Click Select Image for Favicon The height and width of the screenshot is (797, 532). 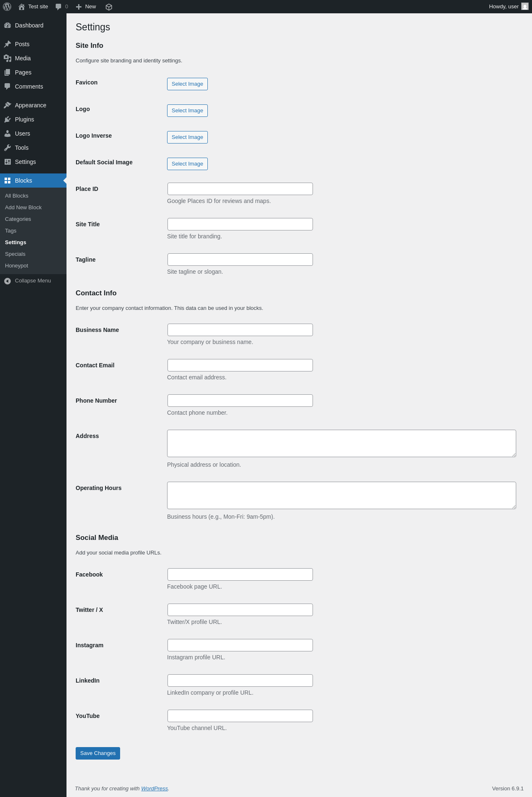click(187, 84)
